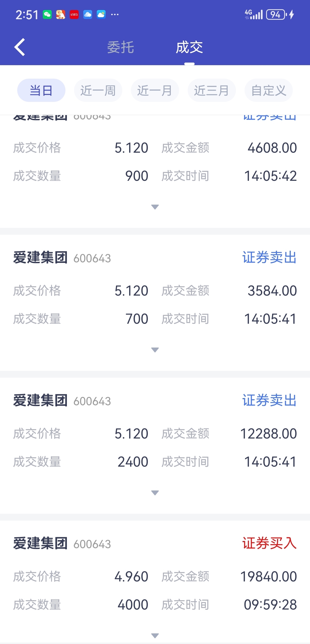Tap the weather notification icon
The image size is (310, 644).
point(101,14)
